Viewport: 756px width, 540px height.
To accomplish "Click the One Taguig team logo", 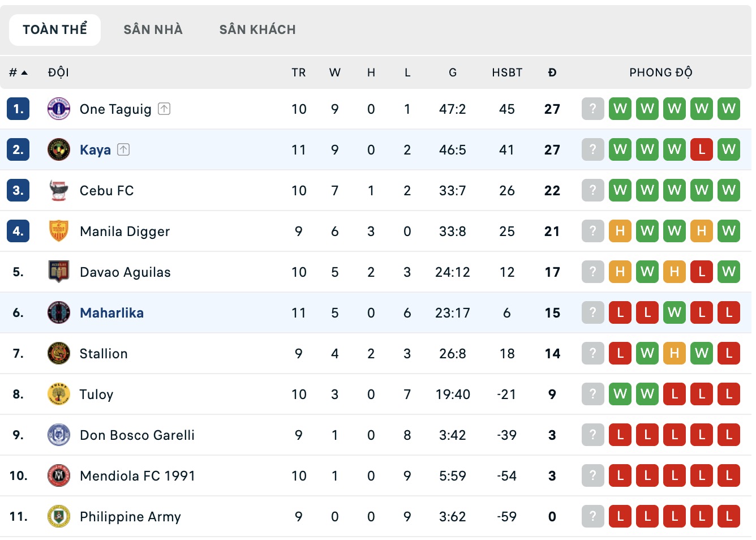I will pyautogui.click(x=59, y=109).
